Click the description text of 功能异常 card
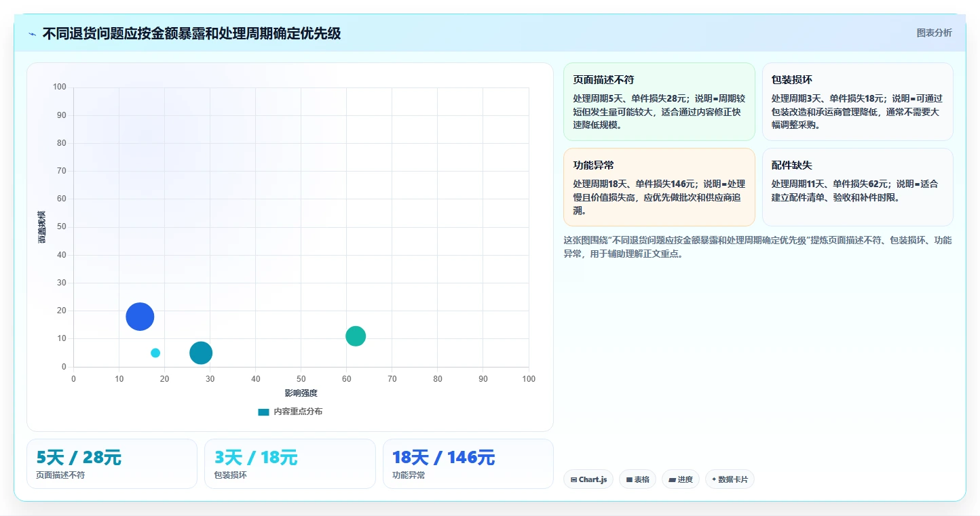 pyautogui.click(x=659, y=197)
